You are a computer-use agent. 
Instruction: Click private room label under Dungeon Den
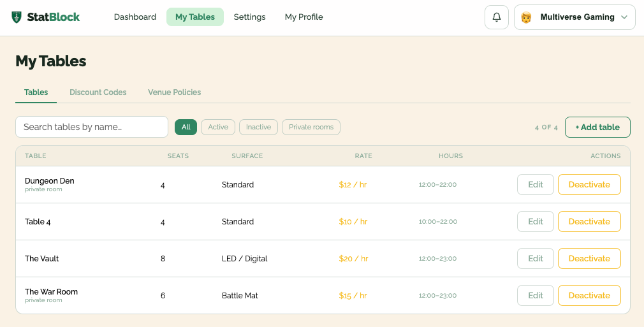pyautogui.click(x=43, y=189)
